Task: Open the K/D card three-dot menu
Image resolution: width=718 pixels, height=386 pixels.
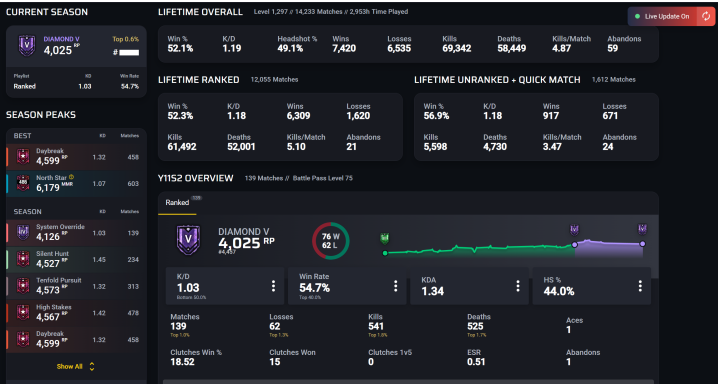Action: (x=273, y=286)
